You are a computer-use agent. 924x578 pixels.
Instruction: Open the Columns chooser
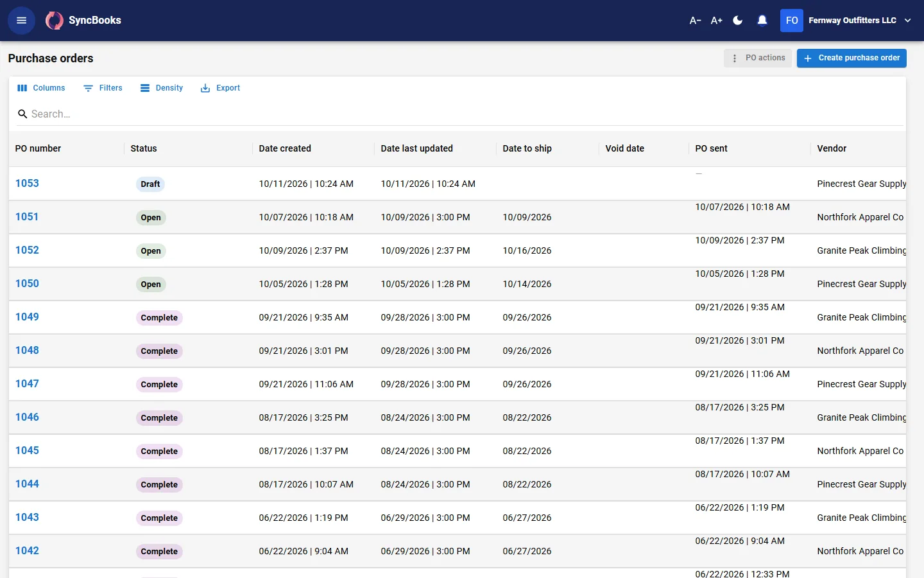tap(41, 88)
